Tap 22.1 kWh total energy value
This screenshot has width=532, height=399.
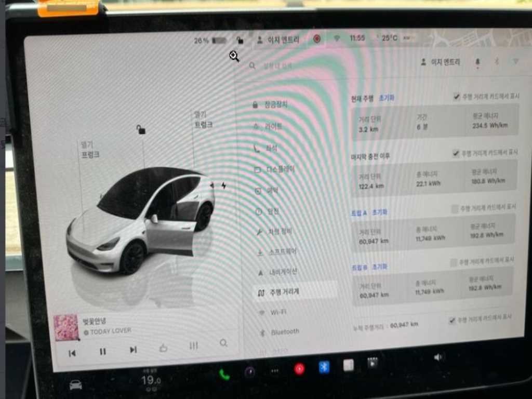click(428, 183)
